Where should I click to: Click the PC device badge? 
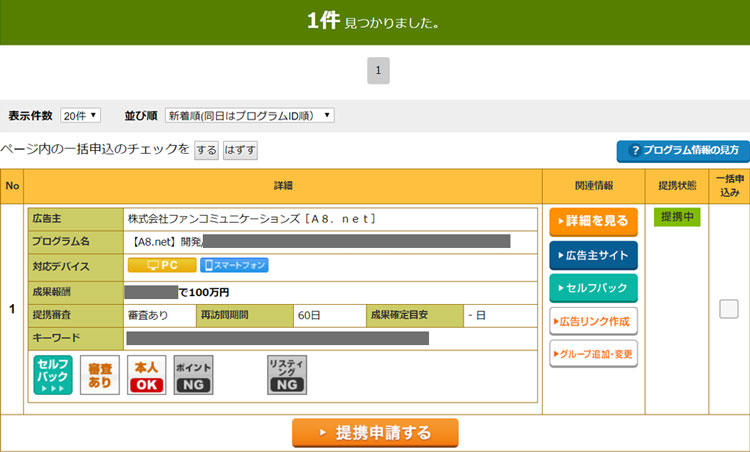pos(162,265)
